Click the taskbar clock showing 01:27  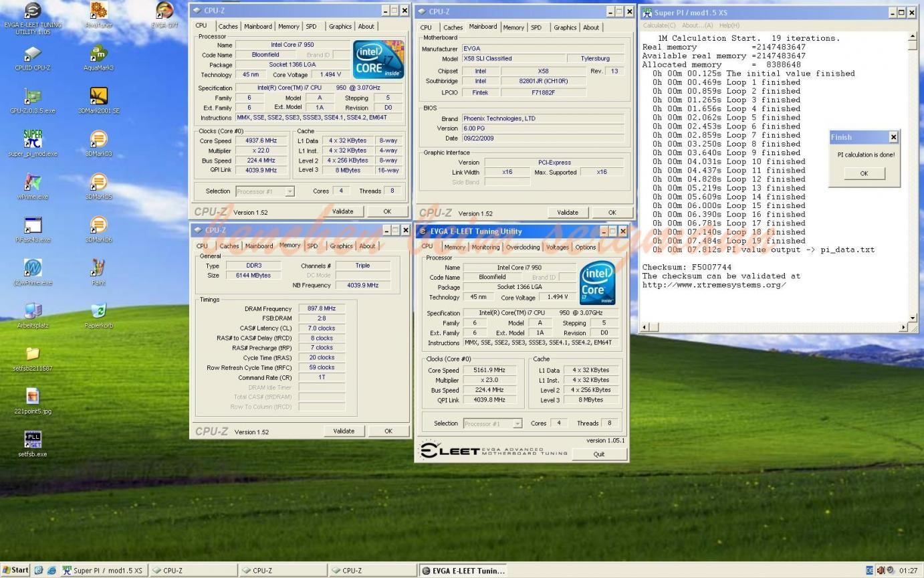[909, 571]
